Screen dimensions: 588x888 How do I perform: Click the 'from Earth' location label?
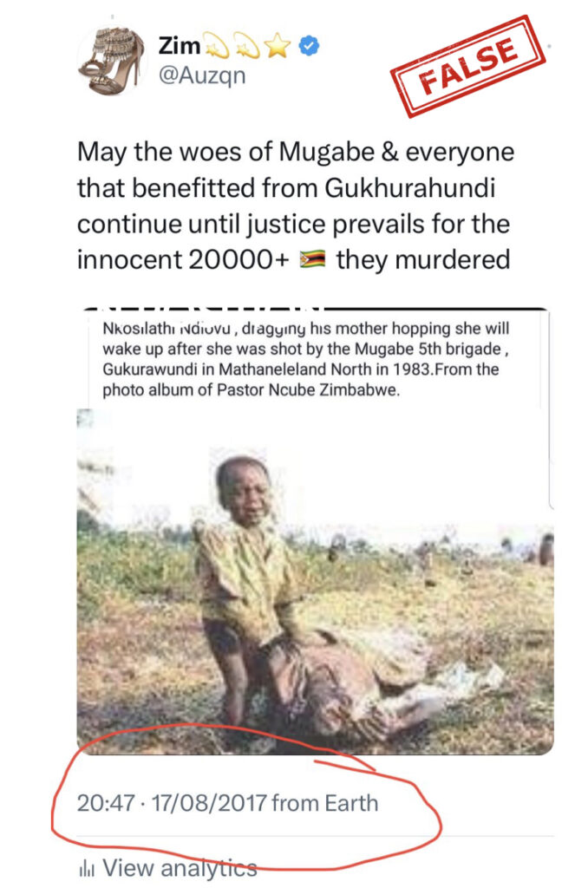click(324, 803)
